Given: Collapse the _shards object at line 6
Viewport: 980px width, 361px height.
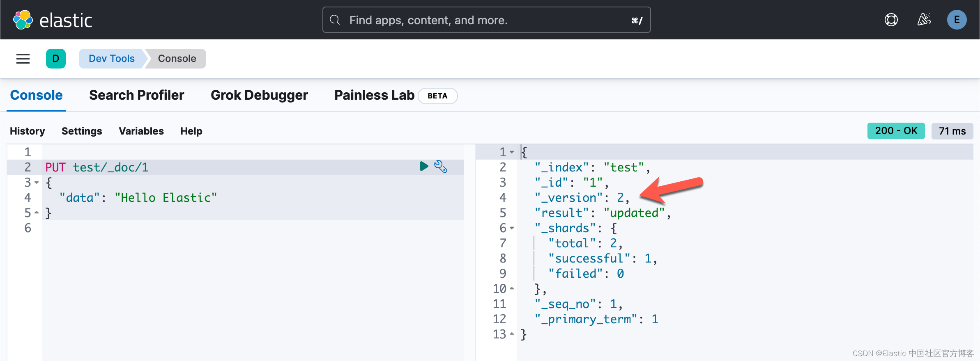Looking at the screenshot, I should click(x=512, y=228).
